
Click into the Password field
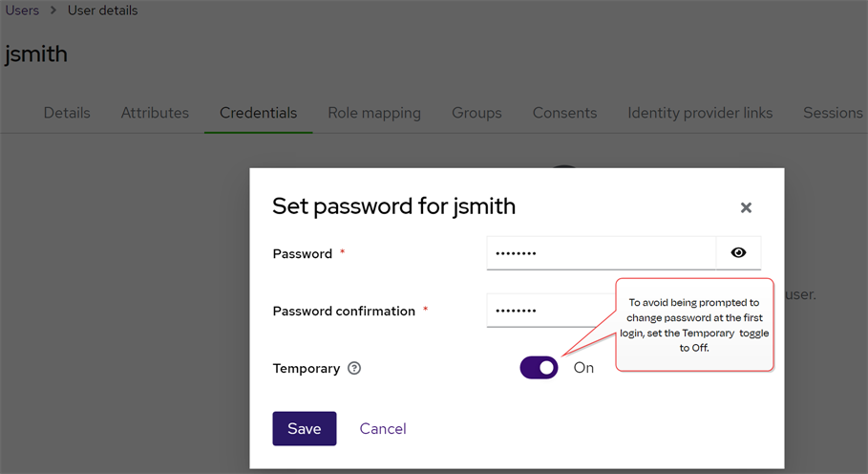pos(600,253)
